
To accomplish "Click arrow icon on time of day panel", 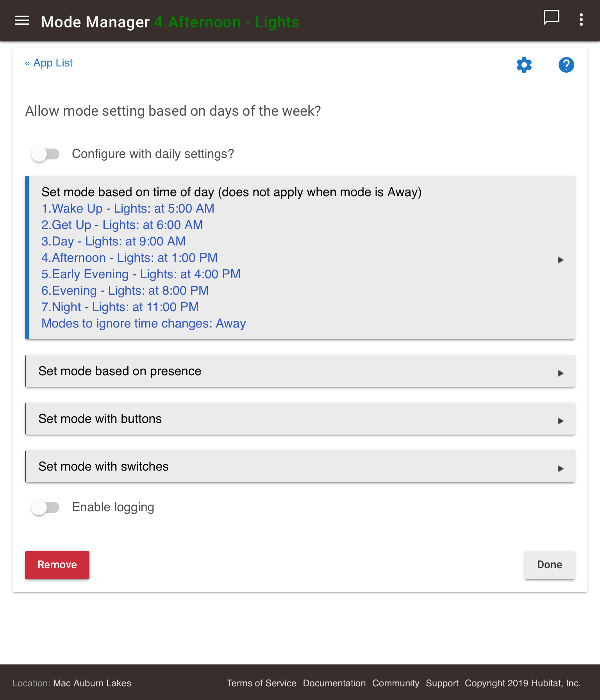I will point(561,260).
